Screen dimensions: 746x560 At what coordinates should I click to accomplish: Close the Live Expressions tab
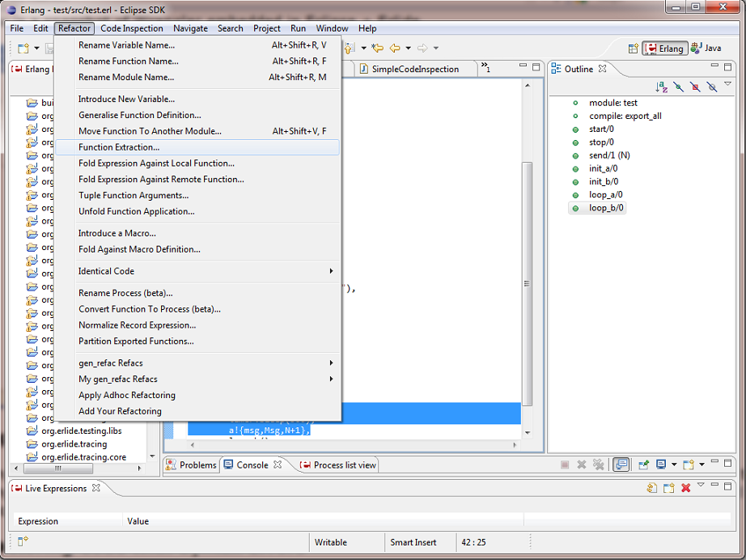coord(96,488)
